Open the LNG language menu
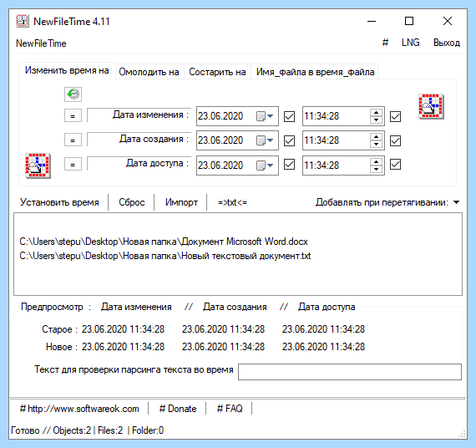The width and height of the screenshot is (476, 448). click(410, 43)
